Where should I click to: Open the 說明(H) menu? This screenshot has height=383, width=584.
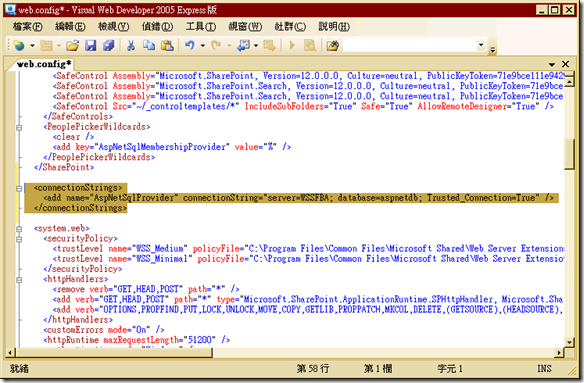pos(334,26)
